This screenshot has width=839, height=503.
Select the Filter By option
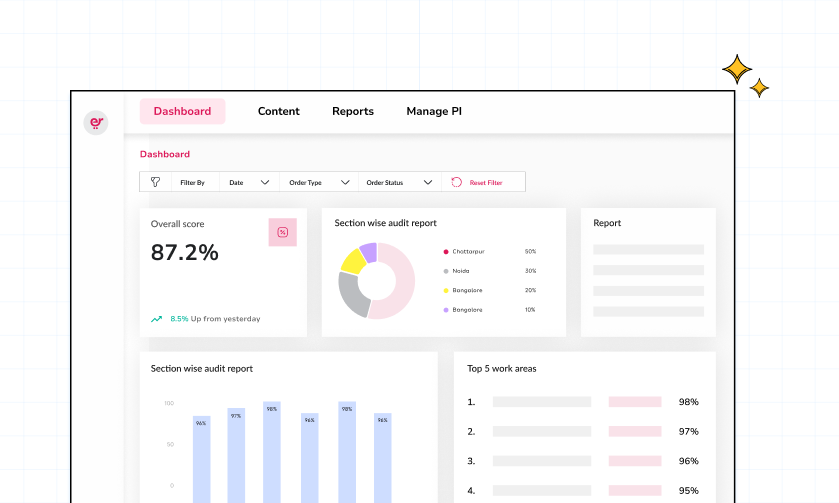coord(192,182)
